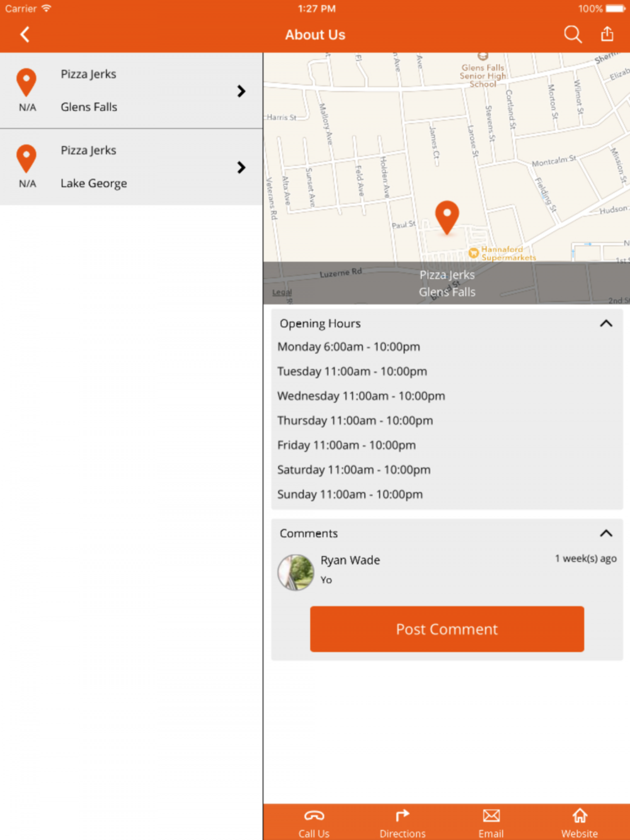Tap the battery status indicator
Viewport: 630px width, 840px height.
(x=616, y=9)
